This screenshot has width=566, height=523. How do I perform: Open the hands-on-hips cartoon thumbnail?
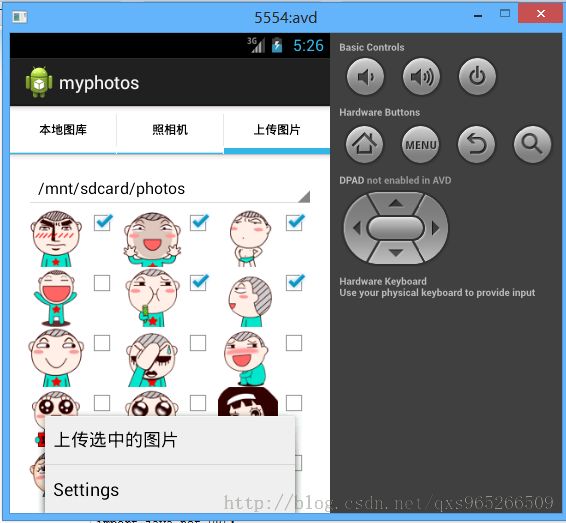pos(249,239)
